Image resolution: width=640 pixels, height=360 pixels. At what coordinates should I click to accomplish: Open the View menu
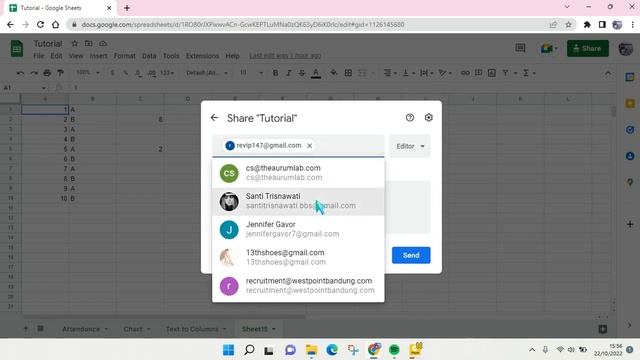[x=76, y=56]
